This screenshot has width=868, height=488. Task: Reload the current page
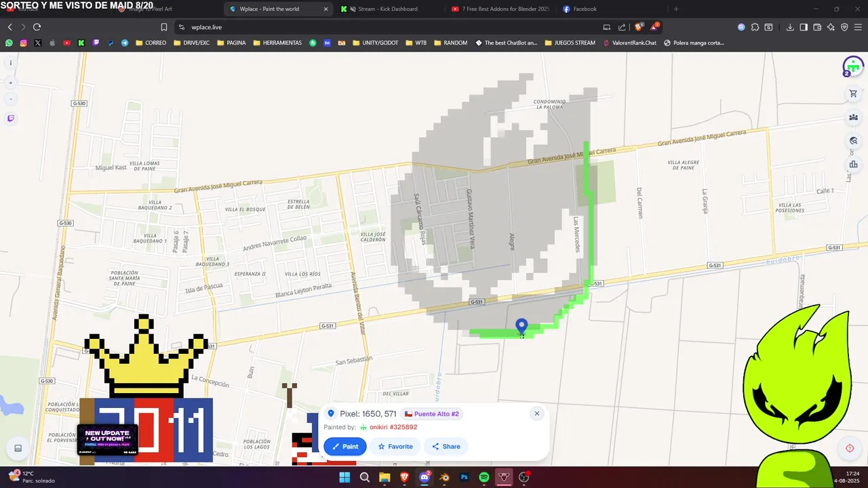(37, 27)
